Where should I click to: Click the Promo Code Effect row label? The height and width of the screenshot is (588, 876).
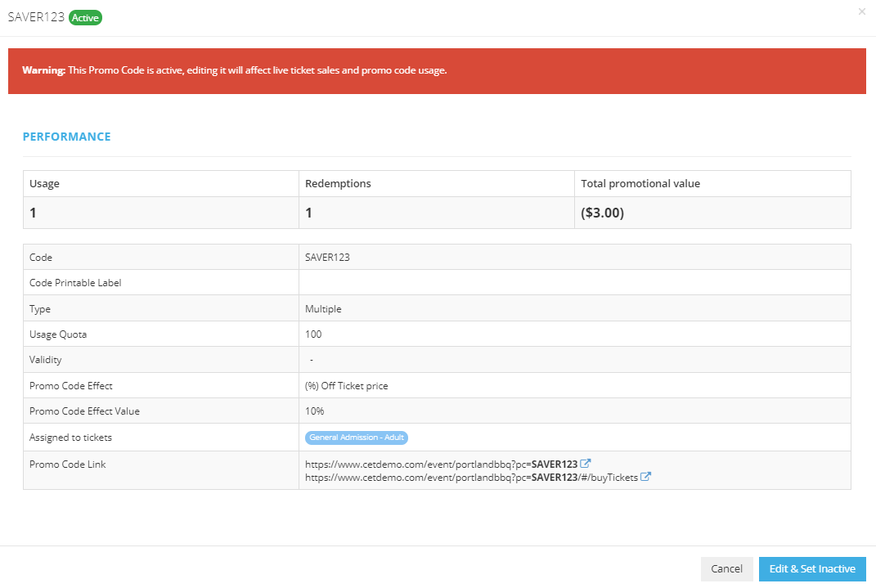71,386
